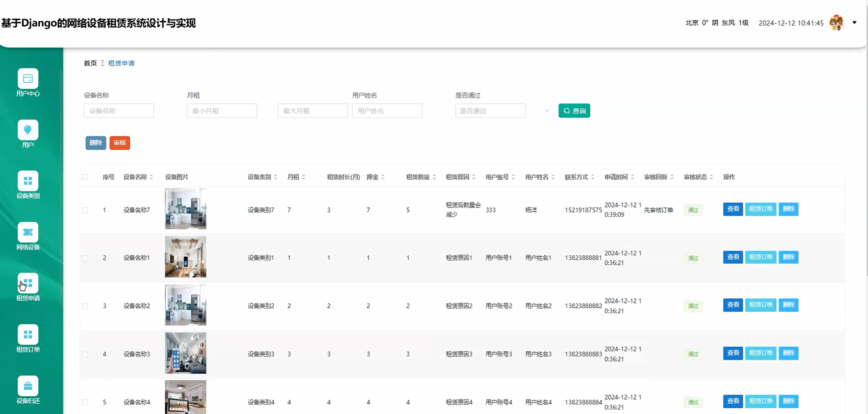Viewport: 868px width, 414px height.
Task: Click 租赁申请 breadcrumb link
Action: (121, 63)
